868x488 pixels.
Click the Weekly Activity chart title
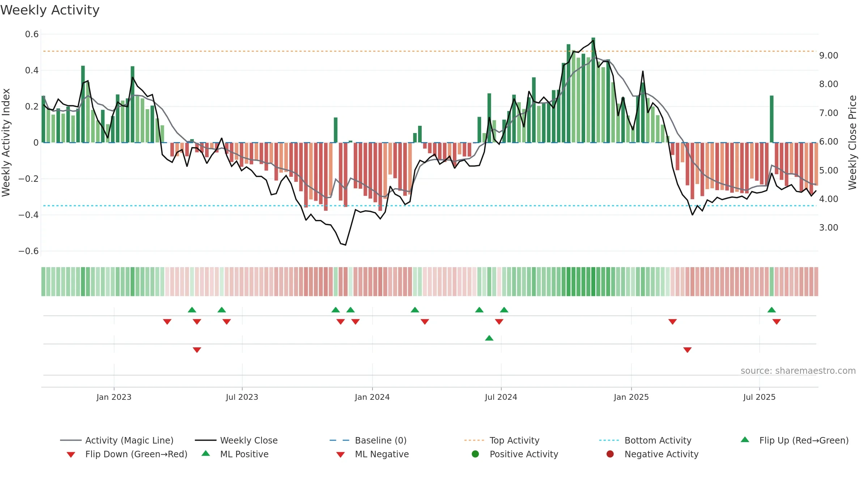pyautogui.click(x=50, y=10)
